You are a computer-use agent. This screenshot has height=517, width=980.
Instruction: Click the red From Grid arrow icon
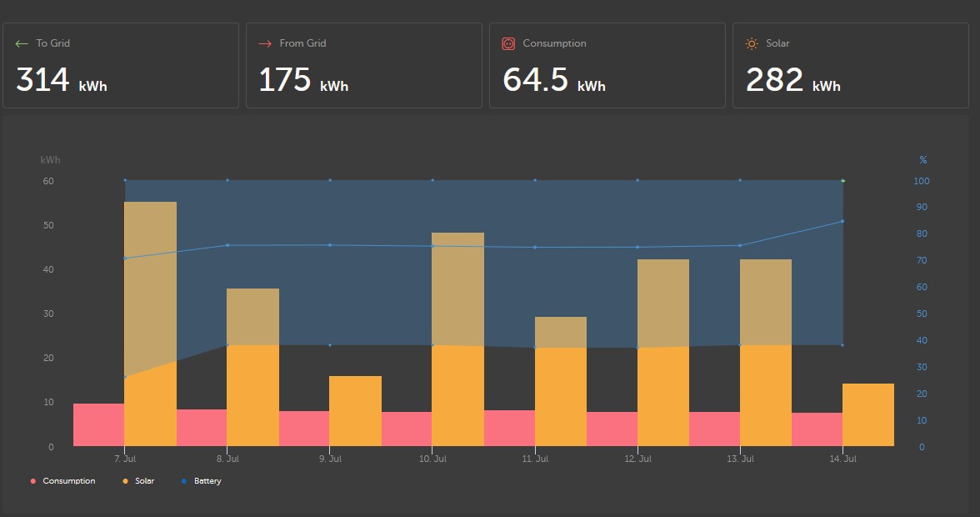point(265,43)
